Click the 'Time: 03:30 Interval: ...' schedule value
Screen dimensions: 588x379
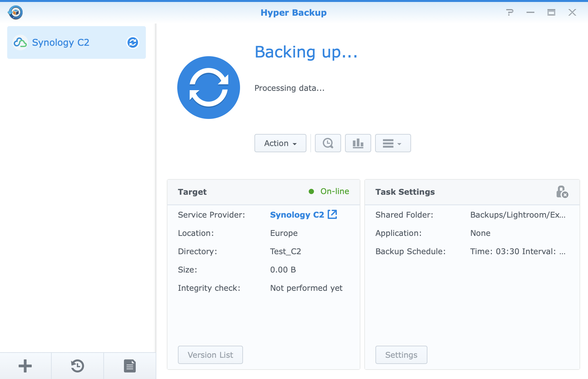click(x=518, y=251)
